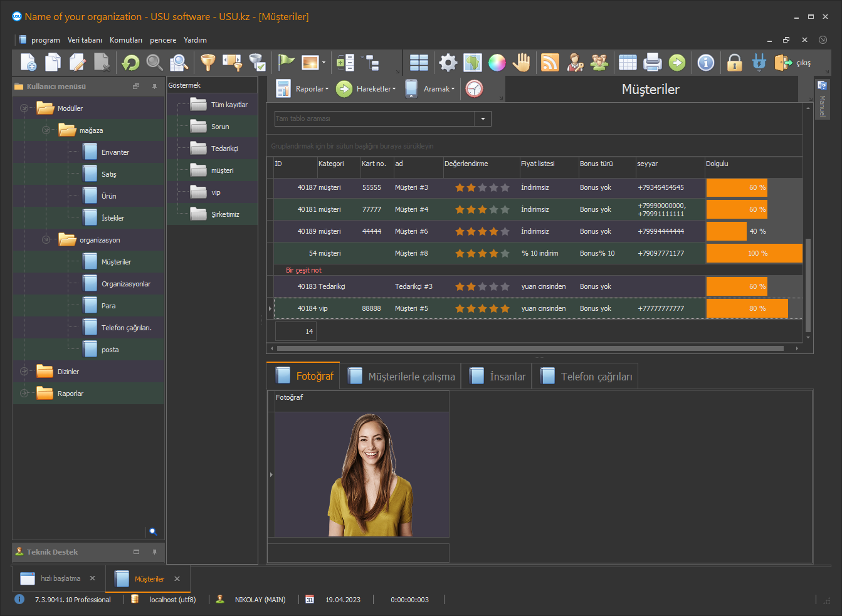This screenshot has width=842, height=616.
Task: Open the full table search dropdown arrow
Action: coord(483,118)
